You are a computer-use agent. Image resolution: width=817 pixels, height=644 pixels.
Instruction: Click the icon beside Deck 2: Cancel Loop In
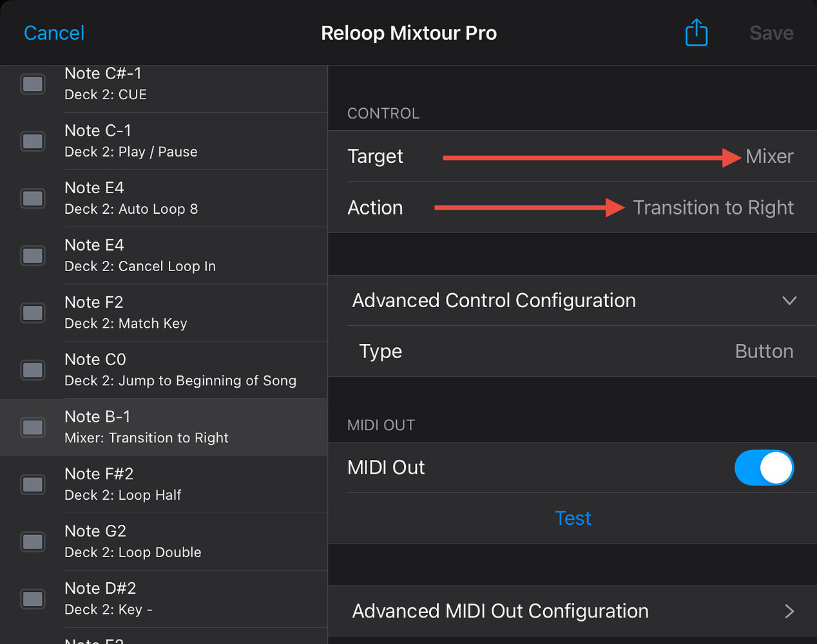point(33,256)
